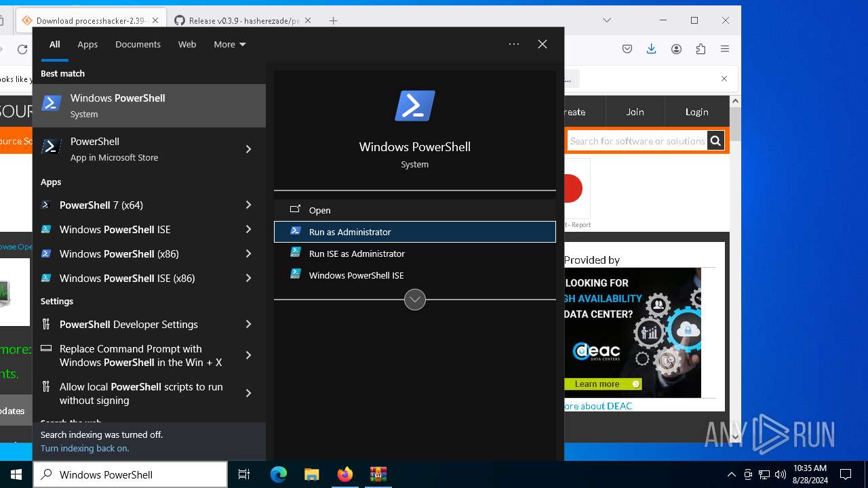Open search options ellipsis menu
The image size is (868, 488).
point(514,44)
